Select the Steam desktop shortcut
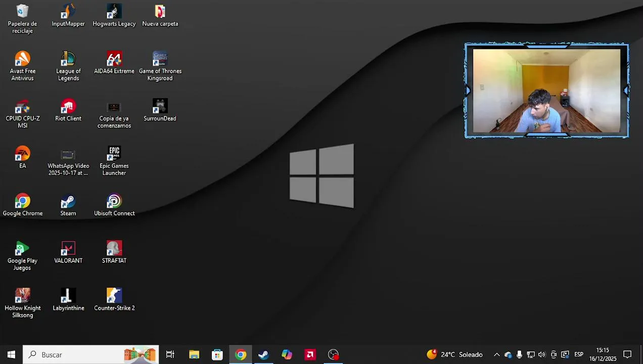 click(68, 205)
